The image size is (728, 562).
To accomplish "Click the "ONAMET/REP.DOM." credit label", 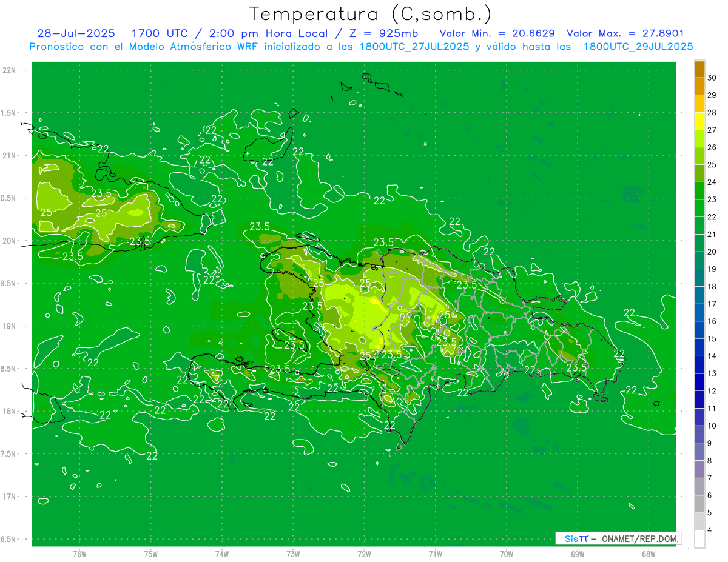I will (639, 538).
